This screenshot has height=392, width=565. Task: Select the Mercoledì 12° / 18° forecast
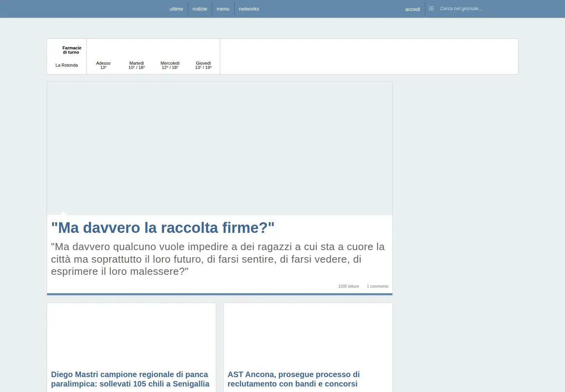click(x=170, y=65)
